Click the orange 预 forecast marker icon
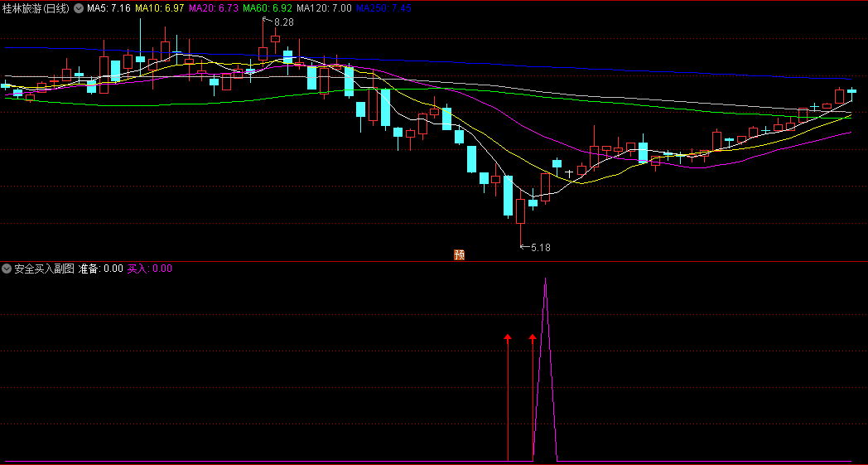 coord(459,255)
